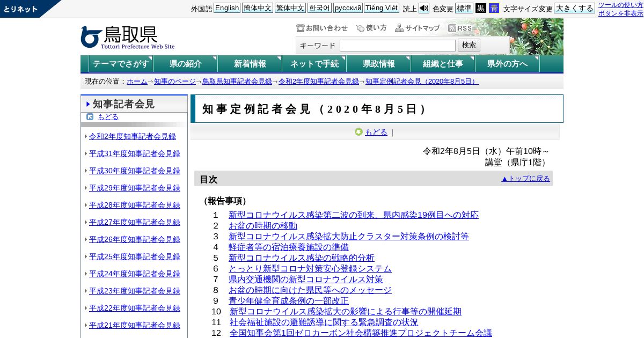Screen dimensions: 644x338
Task: Open sidebar 平成22年度知事記者会見録
Action: click(x=134, y=308)
